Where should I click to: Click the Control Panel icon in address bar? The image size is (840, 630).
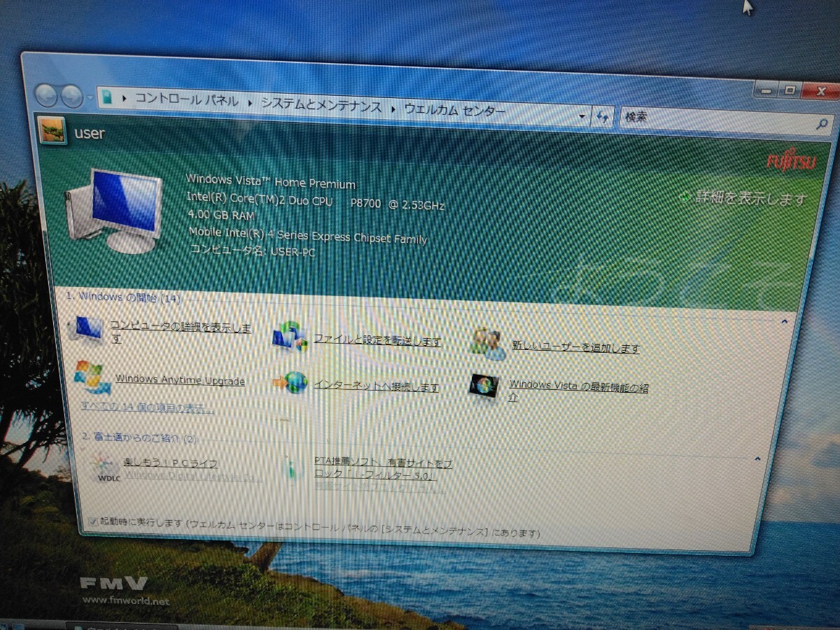click(x=106, y=97)
